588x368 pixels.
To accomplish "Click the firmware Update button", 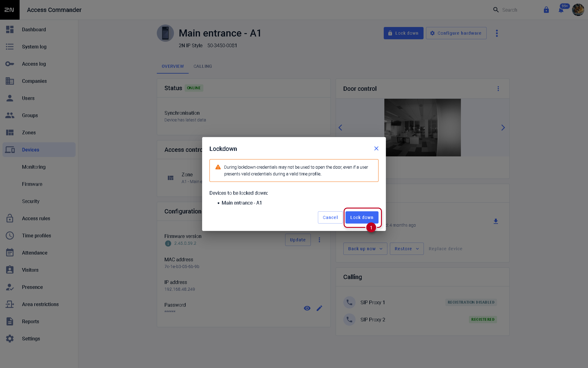I will click(x=298, y=240).
